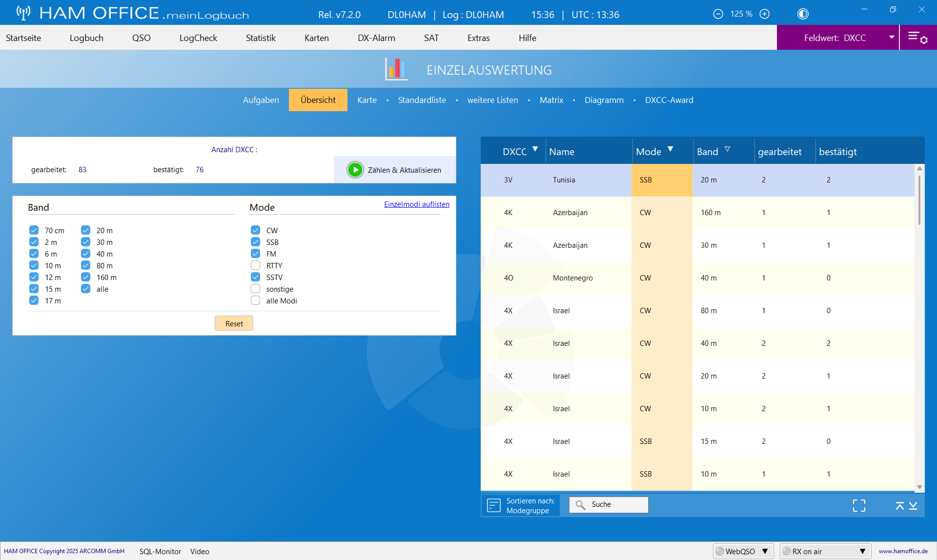Select the Tunisia 3V row
The width and height of the screenshot is (937, 560).
(697, 180)
